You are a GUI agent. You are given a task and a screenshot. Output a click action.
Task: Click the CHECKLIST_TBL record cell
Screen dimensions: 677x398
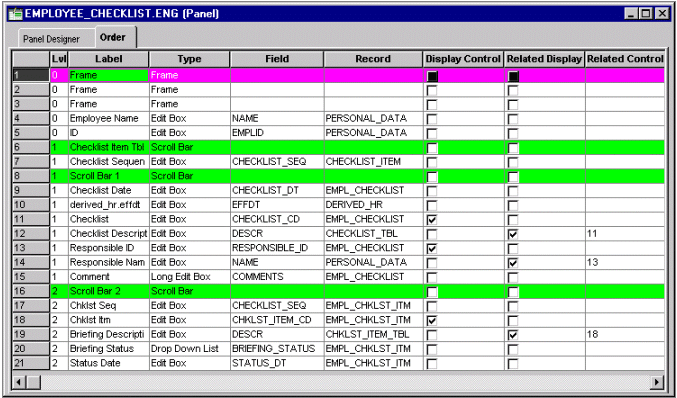click(x=373, y=234)
